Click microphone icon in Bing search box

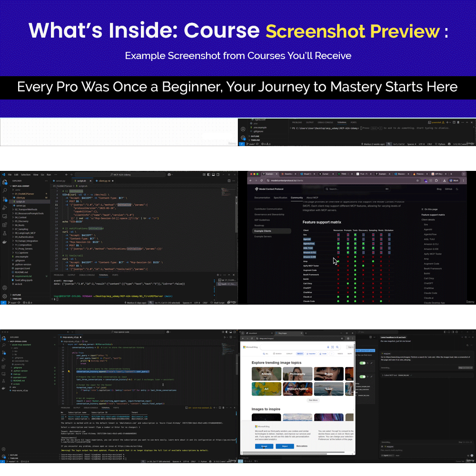328,347
